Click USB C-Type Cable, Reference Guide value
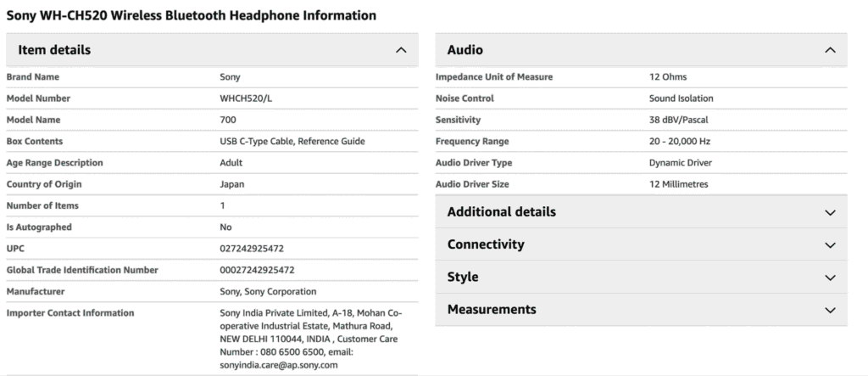Screen dimensions: 868x376 tap(292, 142)
